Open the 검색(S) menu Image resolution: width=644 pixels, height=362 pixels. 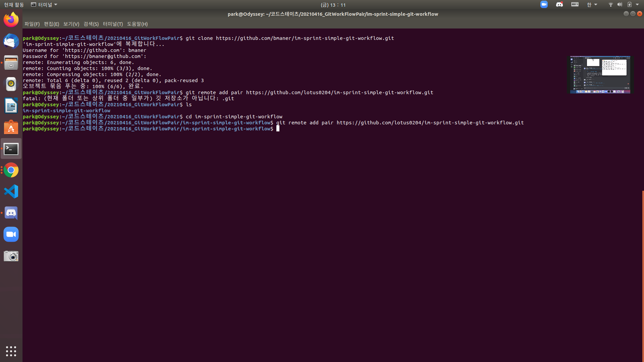[91, 24]
